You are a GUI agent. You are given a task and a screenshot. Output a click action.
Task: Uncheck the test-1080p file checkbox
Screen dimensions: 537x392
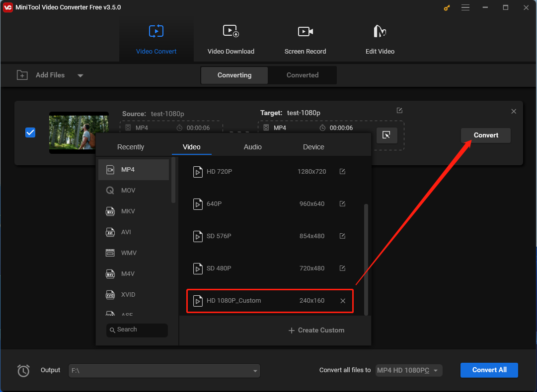(x=30, y=132)
